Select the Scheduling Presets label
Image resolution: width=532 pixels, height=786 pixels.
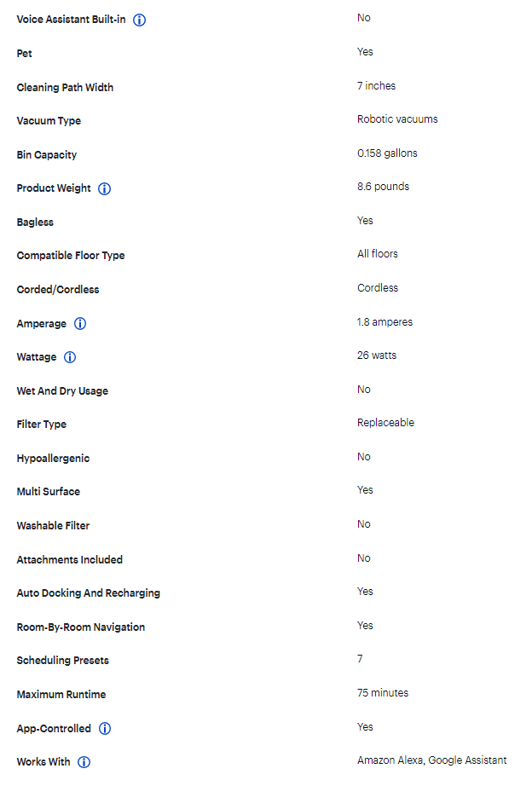63,661
